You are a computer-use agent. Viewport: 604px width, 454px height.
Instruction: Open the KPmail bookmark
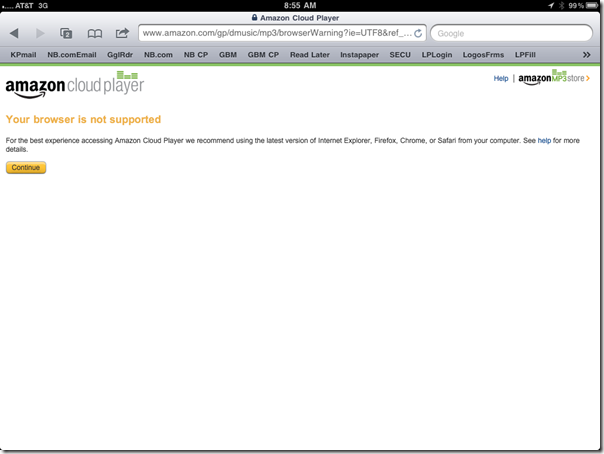[23, 55]
